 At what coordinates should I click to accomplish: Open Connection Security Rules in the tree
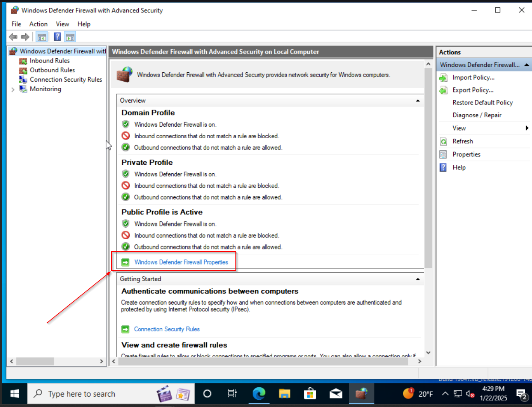point(66,80)
